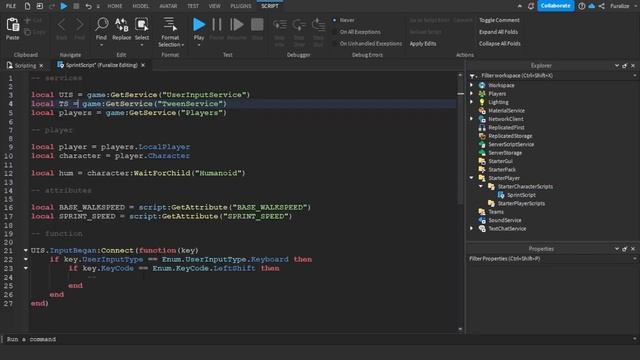Screen dimensions: 640x360
Task: Click the Back navigate arrow
Action: pyautogui.click(x=62, y=25)
